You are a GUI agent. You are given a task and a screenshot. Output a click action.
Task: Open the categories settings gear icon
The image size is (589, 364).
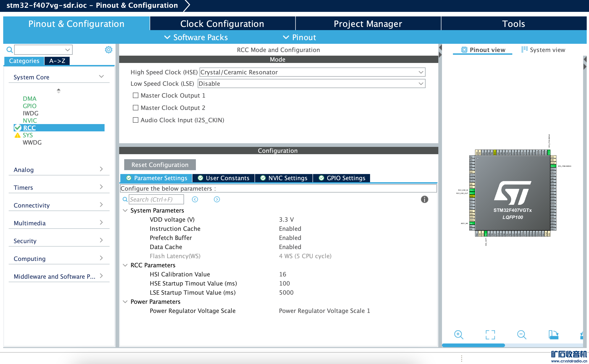click(108, 50)
